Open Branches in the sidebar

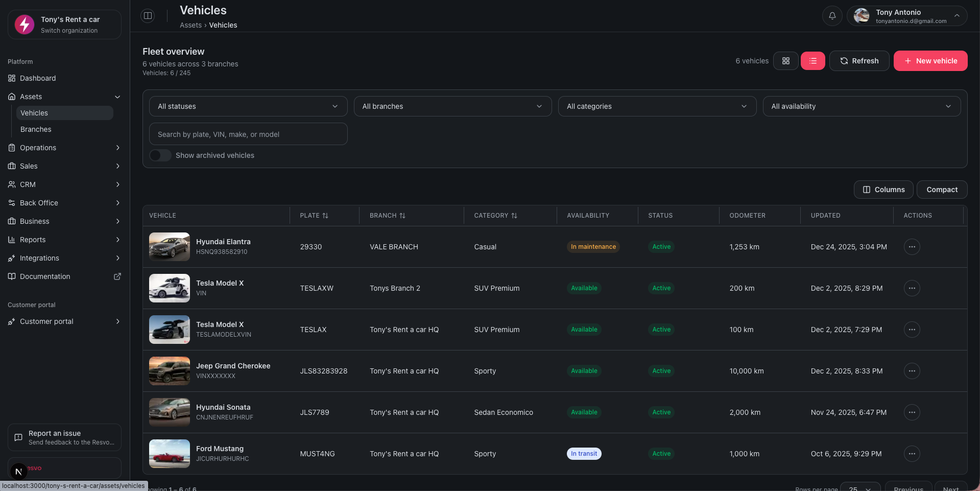[36, 129]
